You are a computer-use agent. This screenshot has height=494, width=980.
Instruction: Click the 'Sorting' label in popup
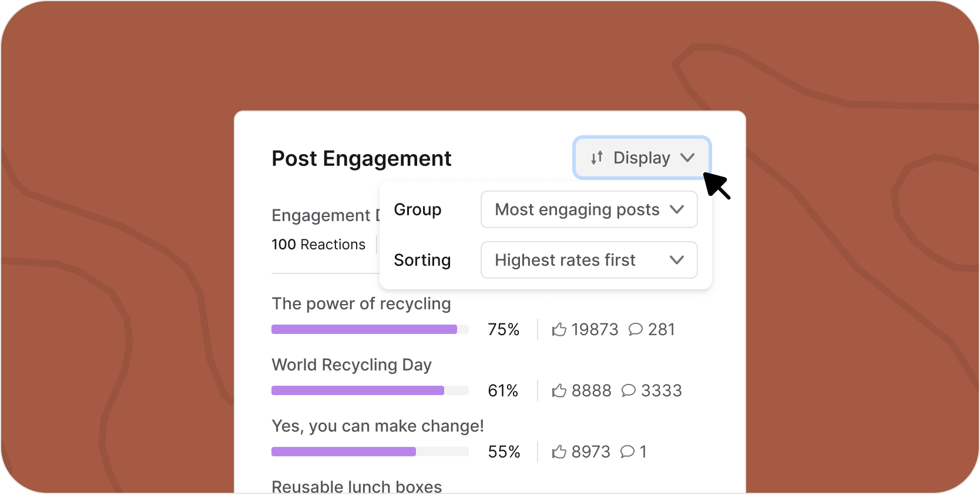422,261
